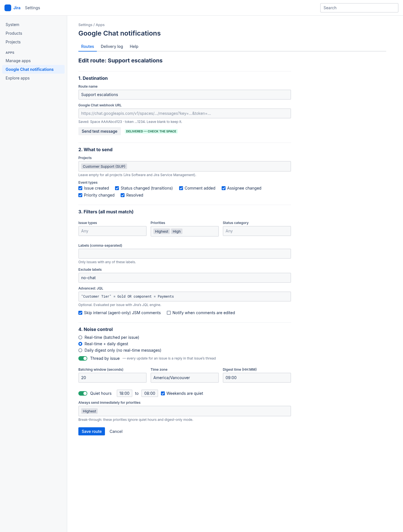The height and width of the screenshot is (532, 403).
Task: Edit quiet hours end time 08:00
Action: point(150,393)
